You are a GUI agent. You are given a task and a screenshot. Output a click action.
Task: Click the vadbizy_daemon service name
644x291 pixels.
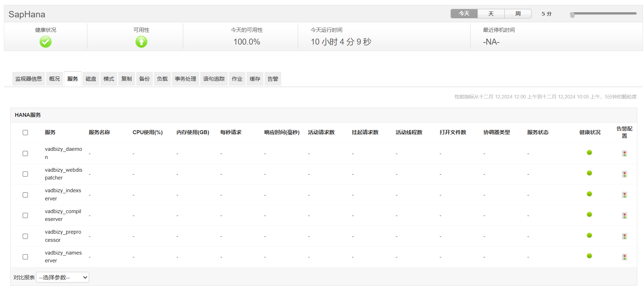pos(64,153)
